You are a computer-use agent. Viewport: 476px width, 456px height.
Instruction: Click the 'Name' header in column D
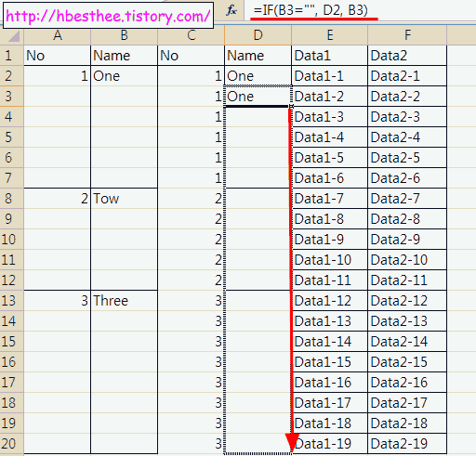click(x=258, y=56)
